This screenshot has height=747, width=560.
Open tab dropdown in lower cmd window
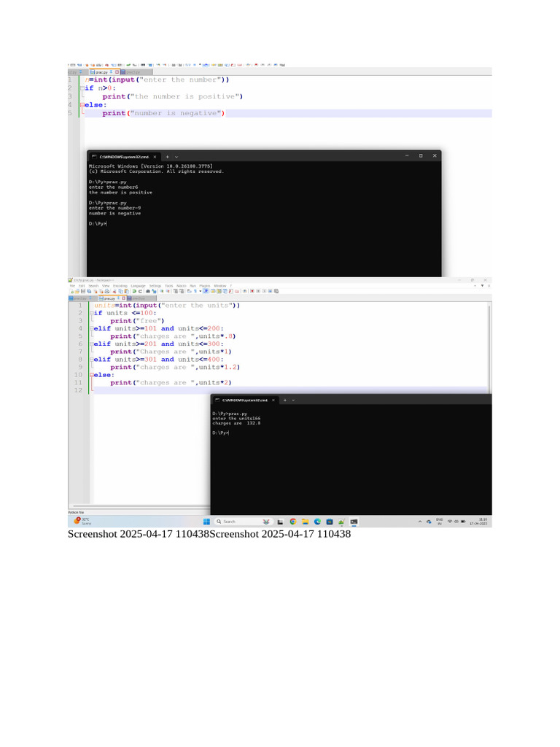pos(293,400)
